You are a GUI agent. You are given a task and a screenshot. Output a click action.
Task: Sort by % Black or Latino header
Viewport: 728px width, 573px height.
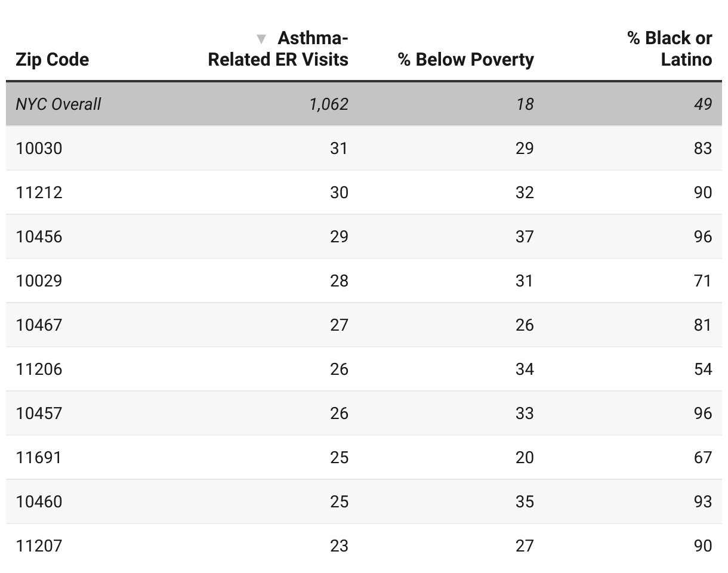tap(670, 49)
